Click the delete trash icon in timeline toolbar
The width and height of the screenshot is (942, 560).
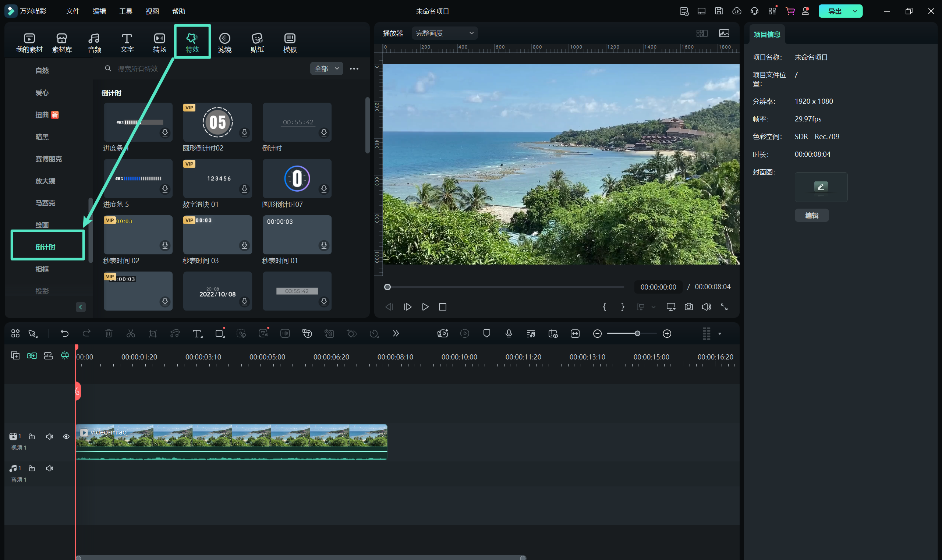click(109, 334)
